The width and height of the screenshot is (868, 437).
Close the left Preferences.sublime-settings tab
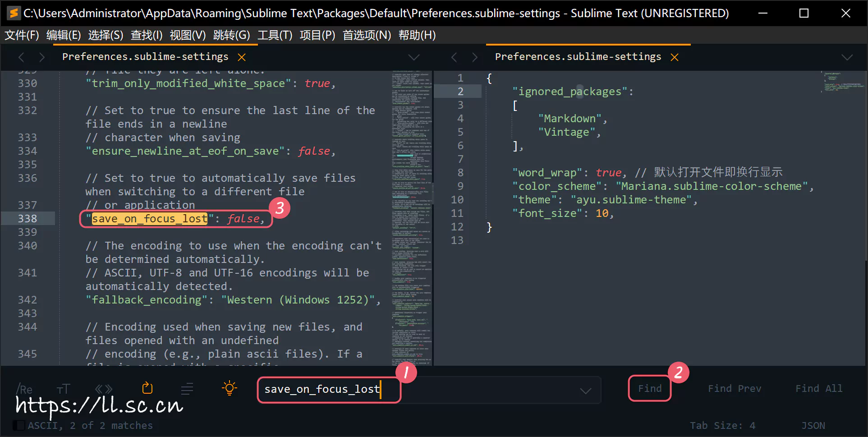(242, 57)
